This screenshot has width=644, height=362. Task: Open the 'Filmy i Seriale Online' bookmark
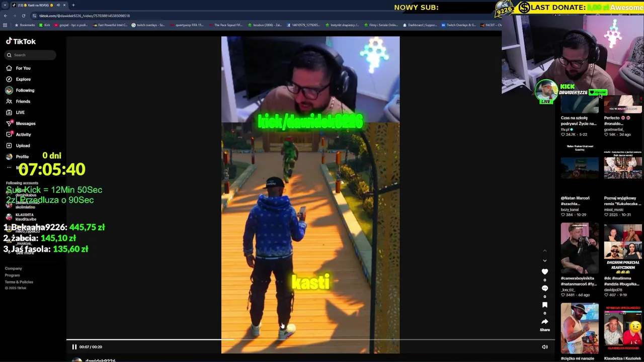point(380,25)
